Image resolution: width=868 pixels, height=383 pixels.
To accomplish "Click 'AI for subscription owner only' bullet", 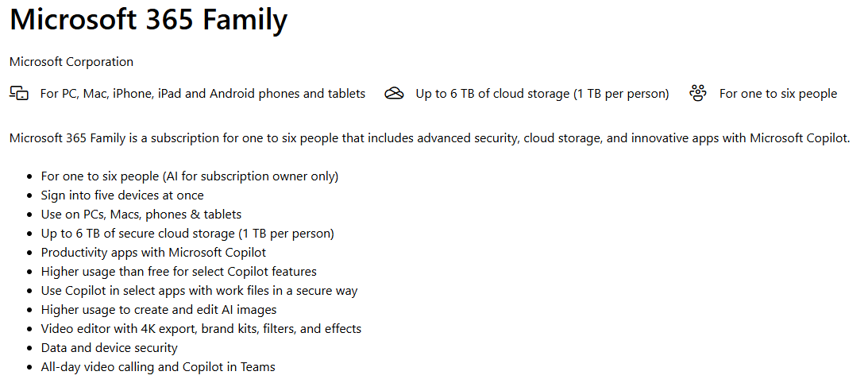I will point(190,176).
